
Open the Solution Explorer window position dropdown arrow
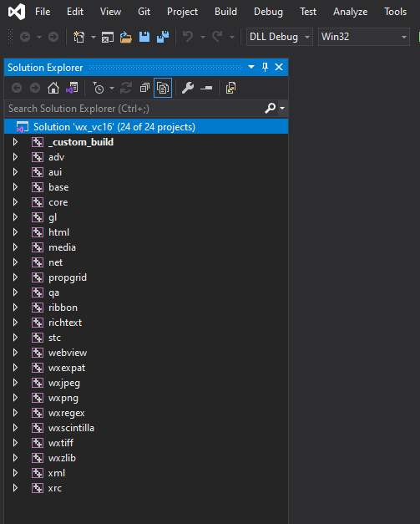[251, 67]
